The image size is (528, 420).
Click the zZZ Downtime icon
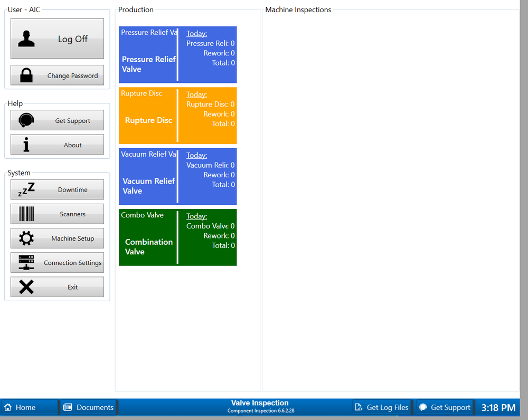coord(26,189)
